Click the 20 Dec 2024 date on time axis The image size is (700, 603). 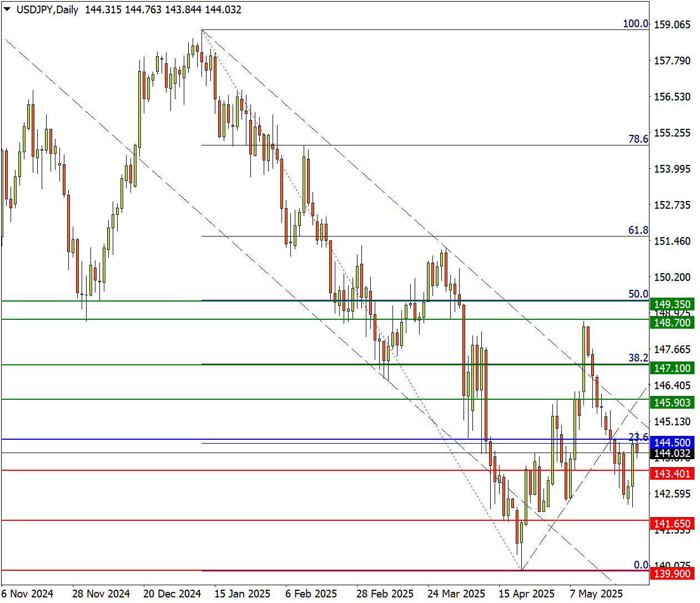pyautogui.click(x=172, y=594)
